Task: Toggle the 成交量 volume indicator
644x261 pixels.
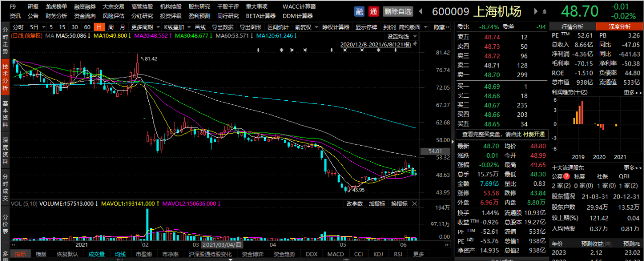Action: coord(97,254)
